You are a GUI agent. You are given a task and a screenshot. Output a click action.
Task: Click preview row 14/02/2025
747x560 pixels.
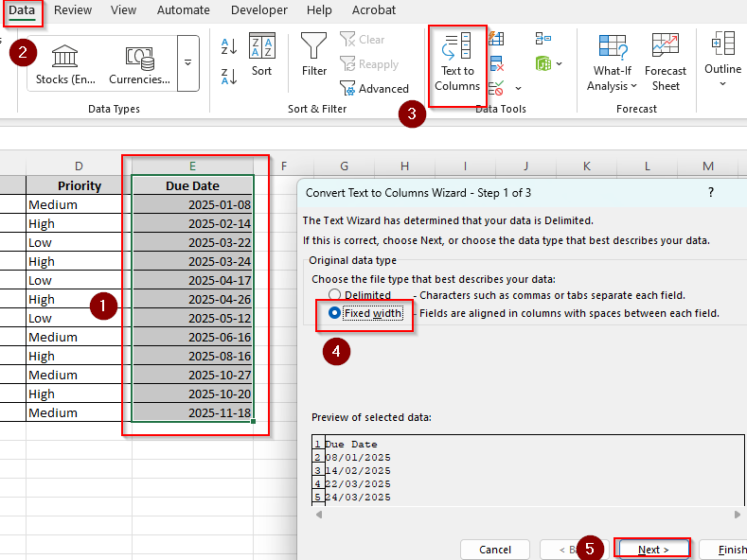tap(358, 470)
